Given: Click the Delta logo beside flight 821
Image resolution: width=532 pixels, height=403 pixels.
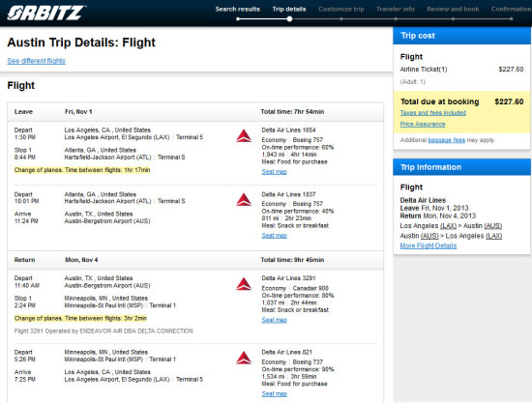Looking at the screenshot, I should 244,358.
